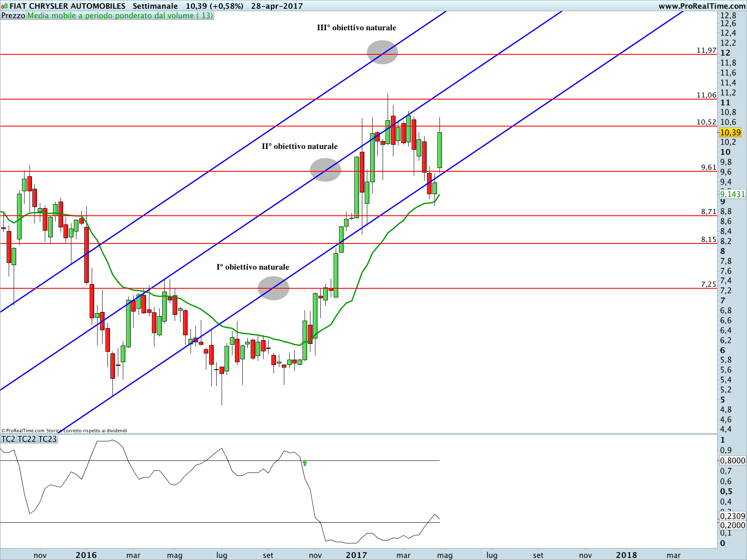The height and width of the screenshot is (560, 747).
Task: Click the green up-arrow signal on the oscillator
Action: click(305, 463)
